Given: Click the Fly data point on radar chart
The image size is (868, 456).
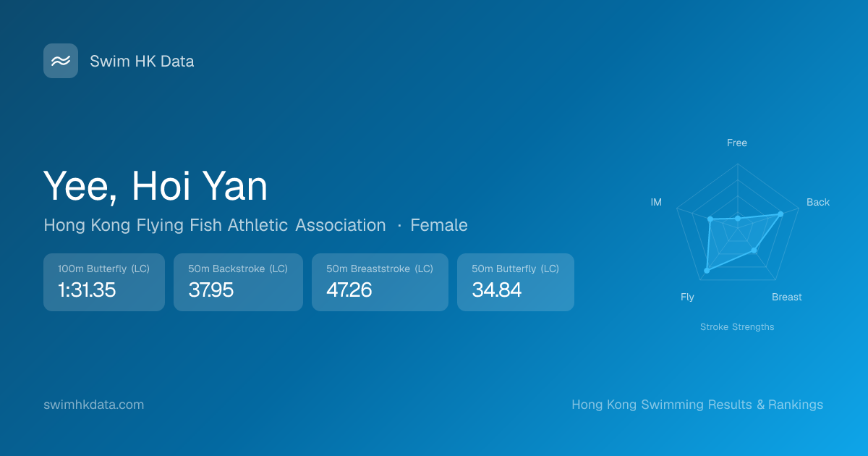Looking at the screenshot, I should (x=707, y=271).
